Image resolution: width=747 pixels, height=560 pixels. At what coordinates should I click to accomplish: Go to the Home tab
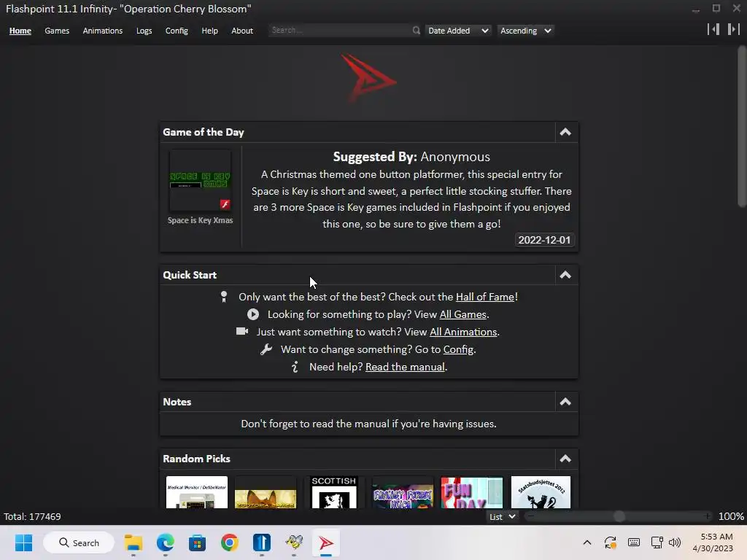pyautogui.click(x=20, y=31)
